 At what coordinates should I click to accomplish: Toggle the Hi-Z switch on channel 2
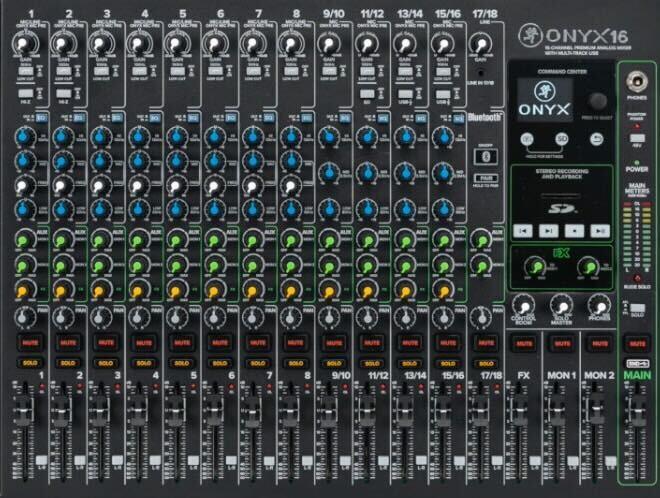[x=64, y=93]
